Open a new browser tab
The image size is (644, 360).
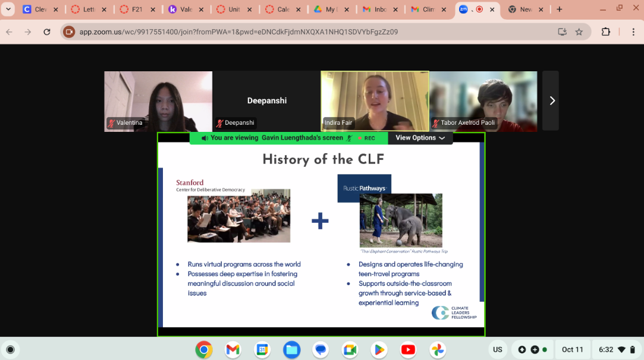(560, 9)
